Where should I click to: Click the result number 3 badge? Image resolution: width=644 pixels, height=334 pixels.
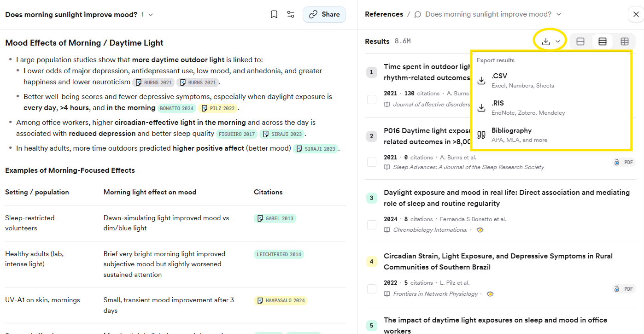pyautogui.click(x=371, y=198)
